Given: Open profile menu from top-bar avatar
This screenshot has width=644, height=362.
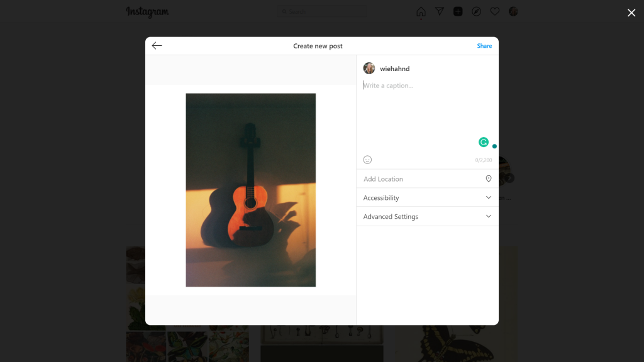Looking at the screenshot, I should click(x=513, y=12).
